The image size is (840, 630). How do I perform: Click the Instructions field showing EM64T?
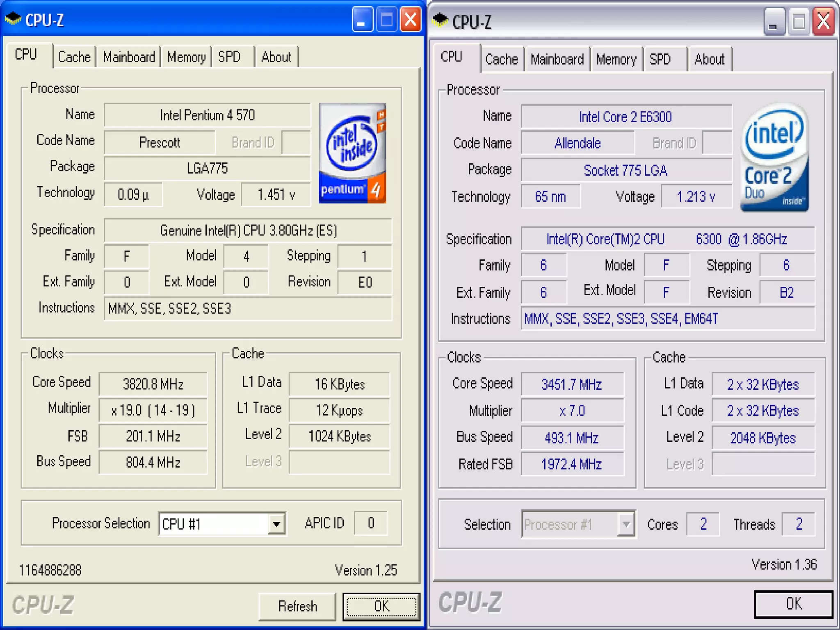667,319
